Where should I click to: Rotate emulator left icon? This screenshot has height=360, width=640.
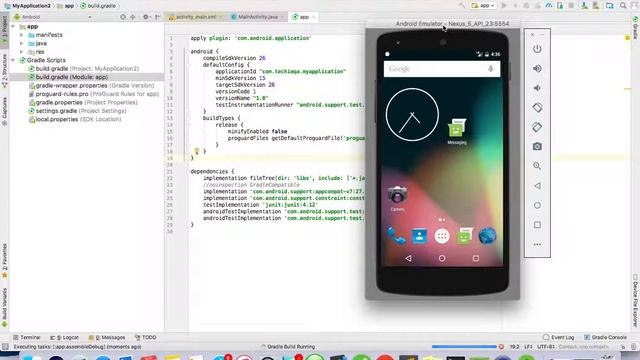[537, 108]
